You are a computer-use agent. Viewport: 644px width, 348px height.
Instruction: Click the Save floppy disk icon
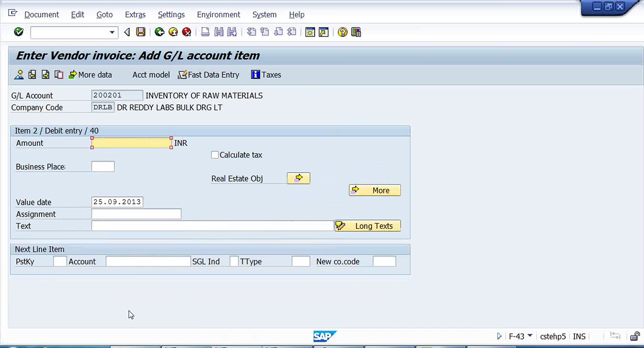(141, 32)
